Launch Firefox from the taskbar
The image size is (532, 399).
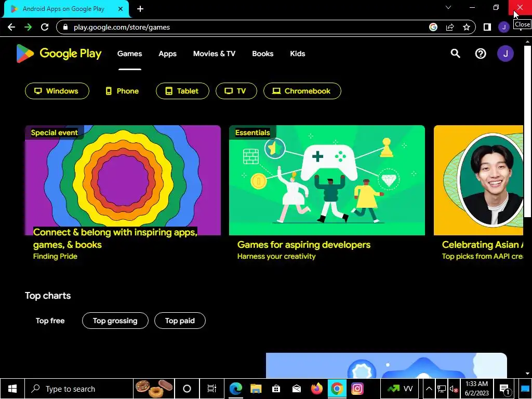click(317, 389)
